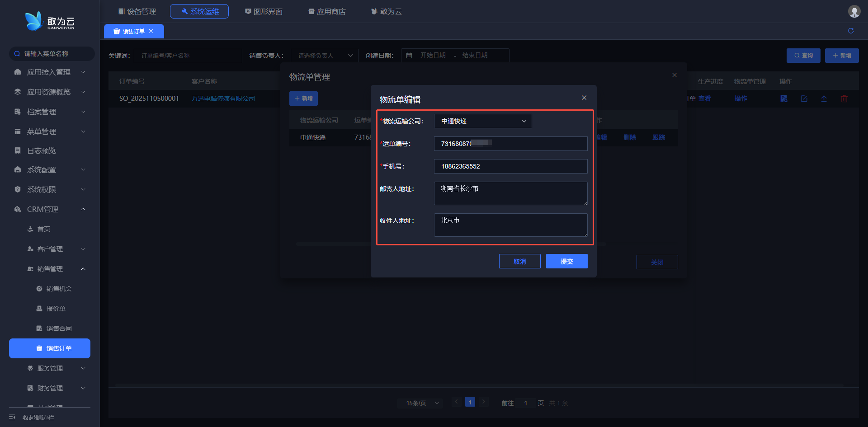Image resolution: width=868 pixels, height=427 pixels.
Task: Close the 物流单编辑 dialog with X icon
Action: pyautogui.click(x=584, y=98)
